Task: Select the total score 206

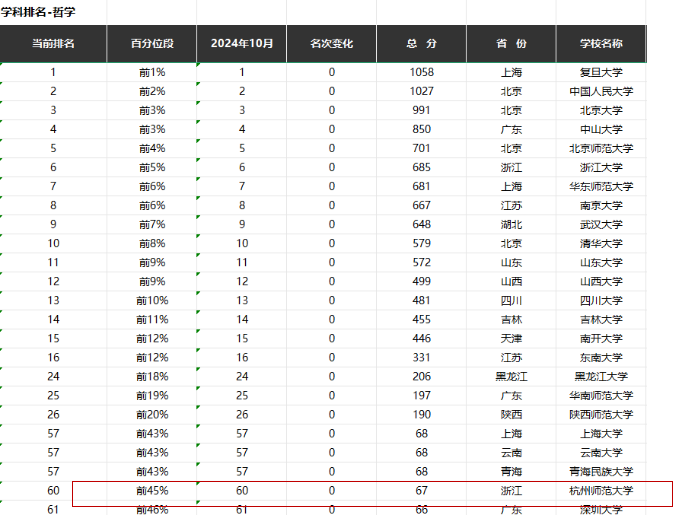Action: coord(421,376)
